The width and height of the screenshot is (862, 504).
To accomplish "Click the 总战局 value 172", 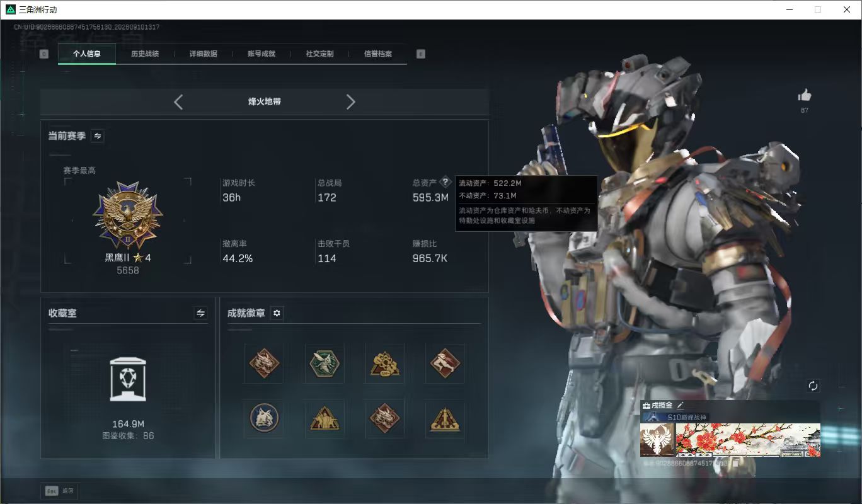I will [327, 198].
